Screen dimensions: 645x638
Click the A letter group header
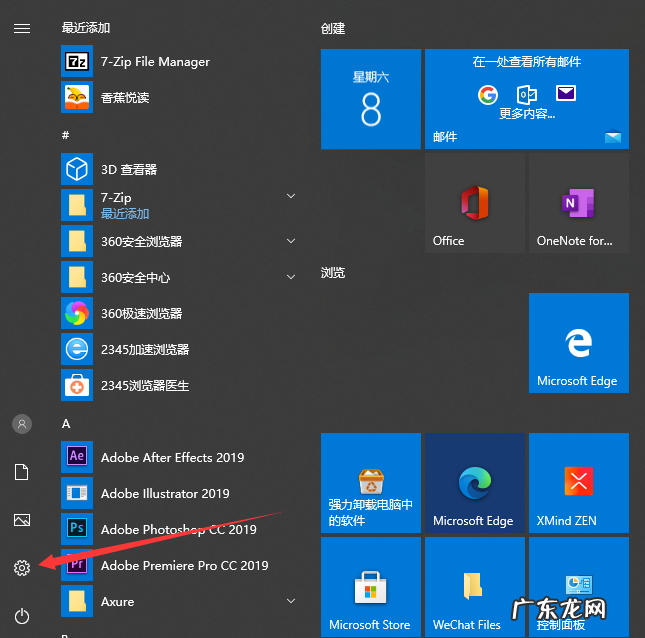pyautogui.click(x=66, y=424)
